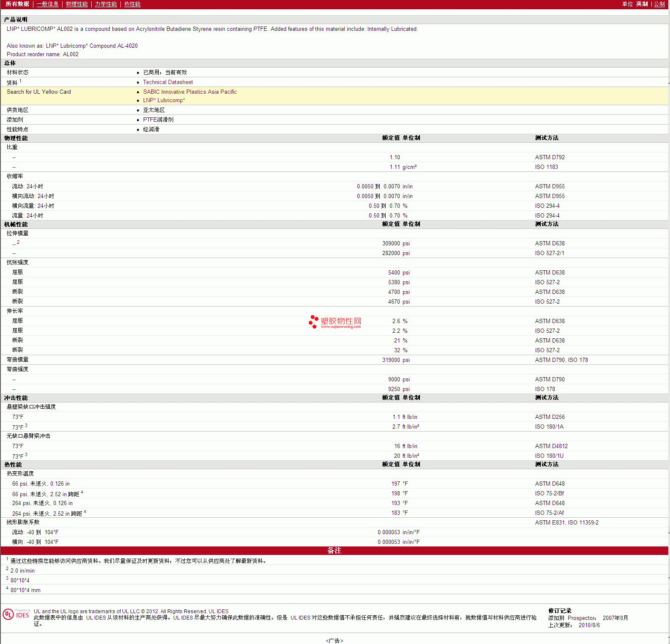Switch to the 热性能 tab

pos(132,4)
